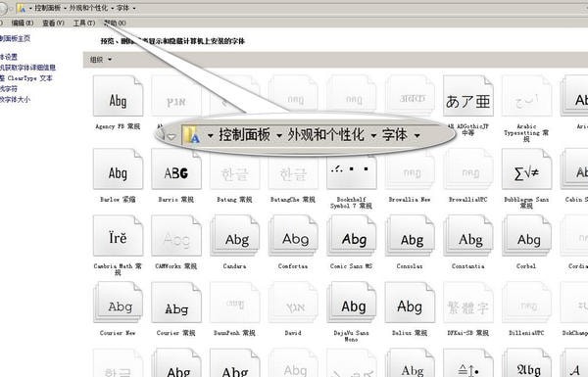This screenshot has height=377, width=588.
Task: Select the DilleniaUPC font icon
Action: point(526,302)
